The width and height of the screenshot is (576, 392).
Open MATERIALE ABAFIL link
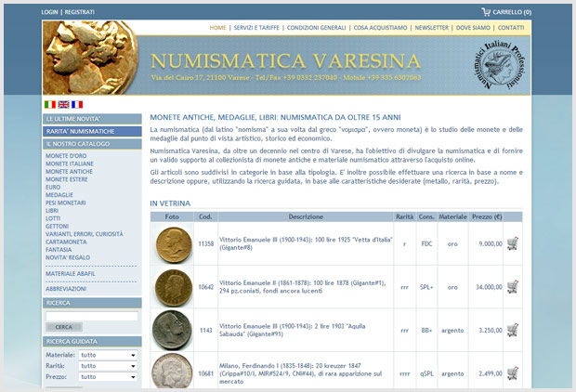point(71,274)
